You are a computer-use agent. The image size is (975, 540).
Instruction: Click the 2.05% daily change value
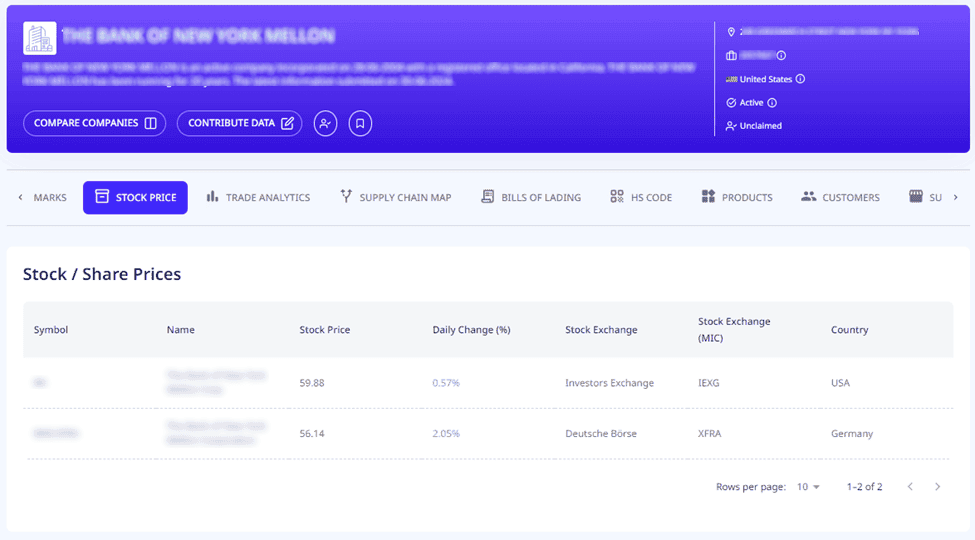click(x=446, y=434)
